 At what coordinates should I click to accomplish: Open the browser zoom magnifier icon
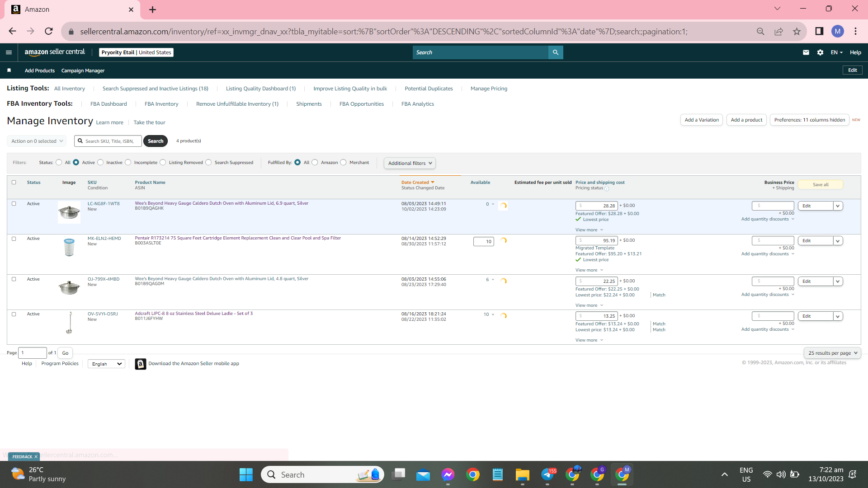(760, 31)
